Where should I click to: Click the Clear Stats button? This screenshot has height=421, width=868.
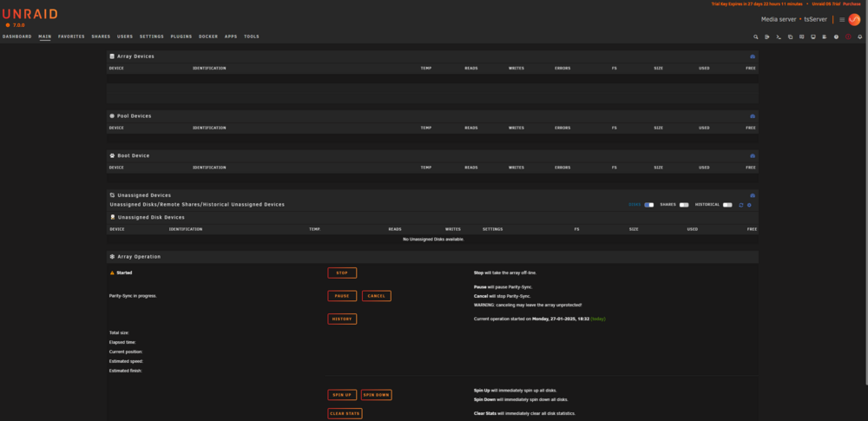(x=345, y=414)
